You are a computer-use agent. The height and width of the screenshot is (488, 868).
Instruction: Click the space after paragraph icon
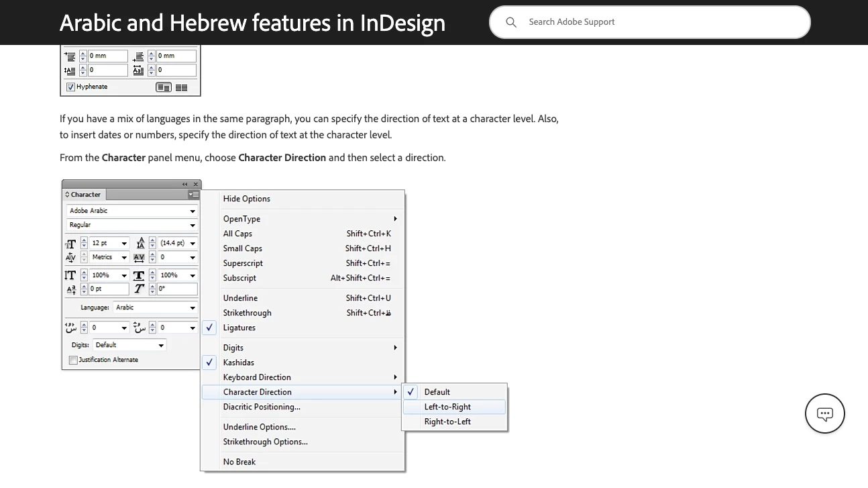click(x=138, y=56)
